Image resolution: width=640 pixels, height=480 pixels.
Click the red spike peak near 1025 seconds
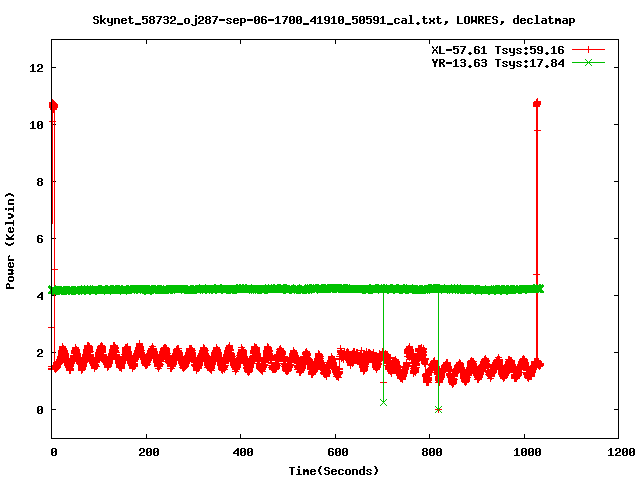point(537,103)
